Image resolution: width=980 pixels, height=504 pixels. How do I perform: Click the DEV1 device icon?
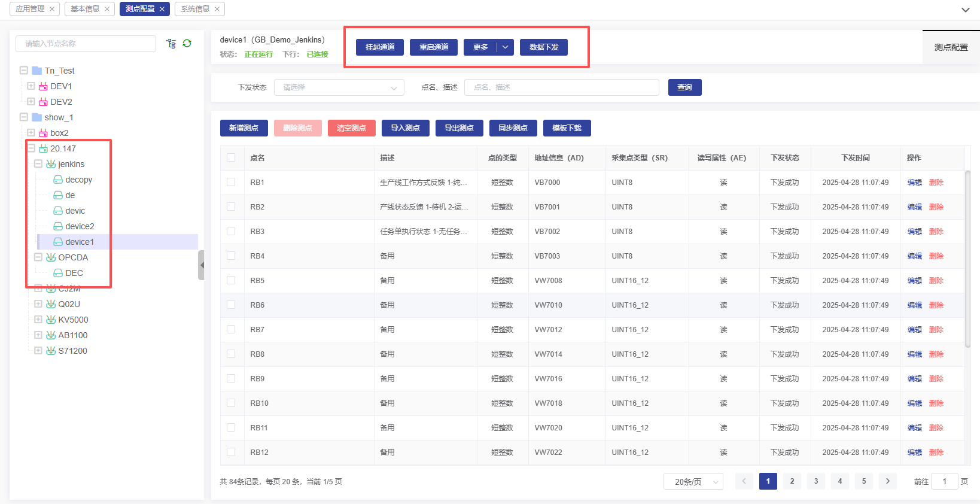(43, 86)
